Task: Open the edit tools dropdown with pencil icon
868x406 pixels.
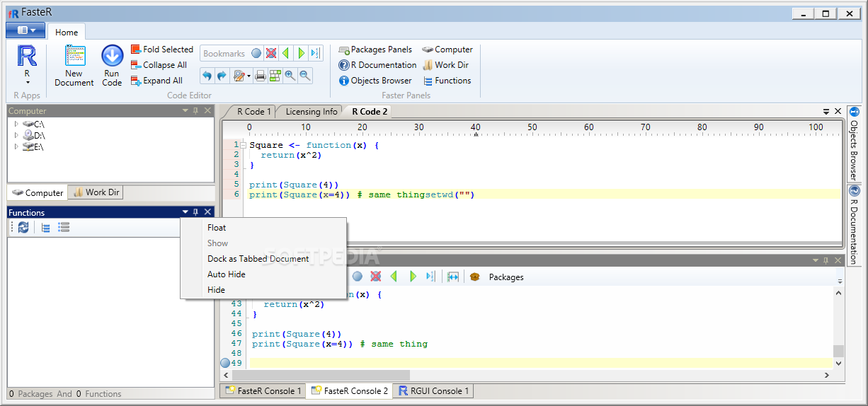Action: 241,76
